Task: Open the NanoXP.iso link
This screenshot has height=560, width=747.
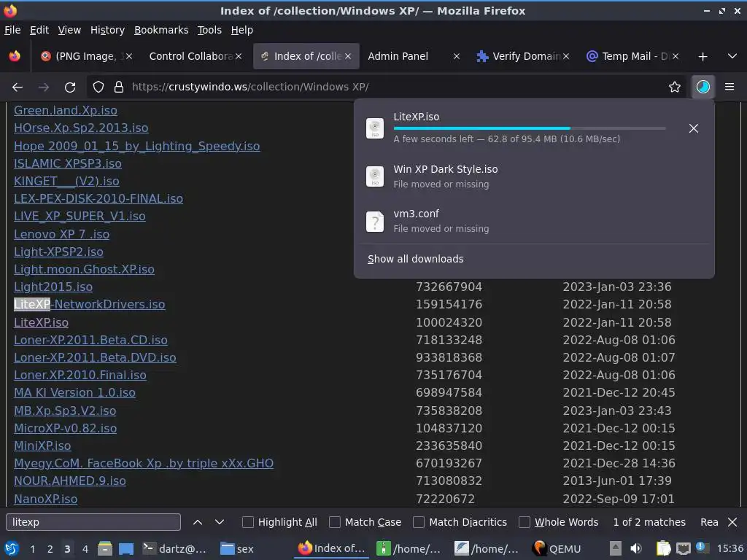Action: (46, 499)
